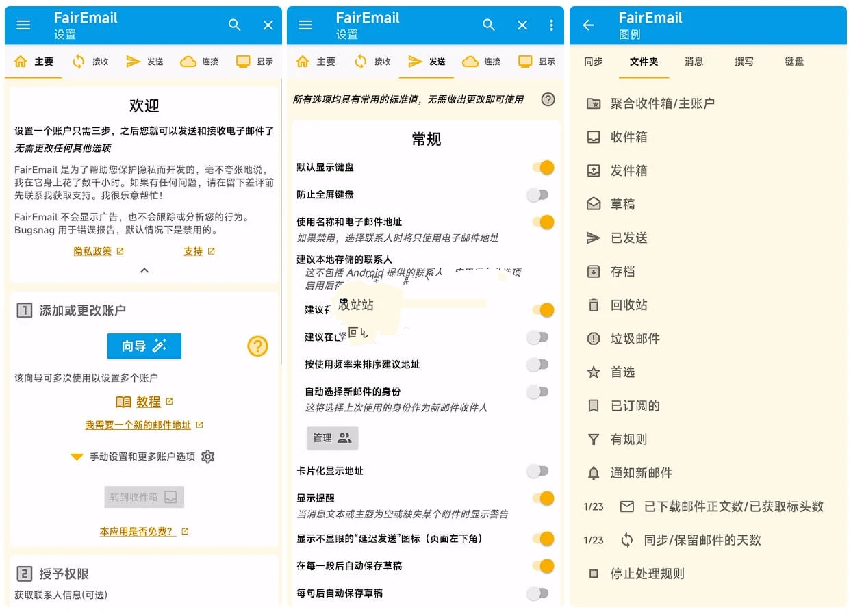The height and width of the screenshot is (616, 851).
Task: Click the 通知新邮件 bell icon
Action: pos(594,473)
